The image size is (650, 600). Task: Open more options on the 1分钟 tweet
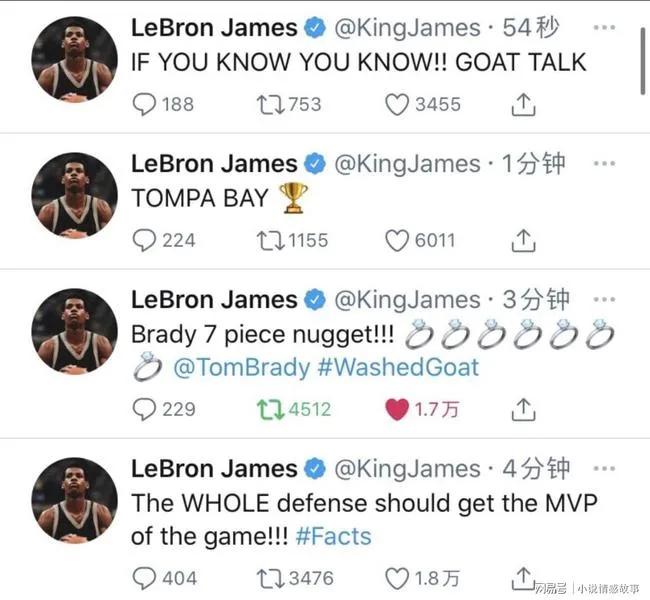click(605, 163)
